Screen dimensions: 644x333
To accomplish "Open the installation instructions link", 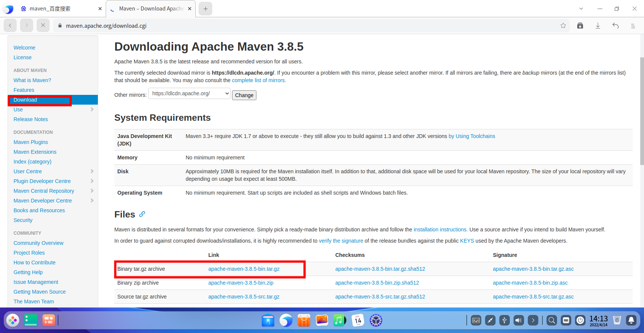I will click(440, 229).
